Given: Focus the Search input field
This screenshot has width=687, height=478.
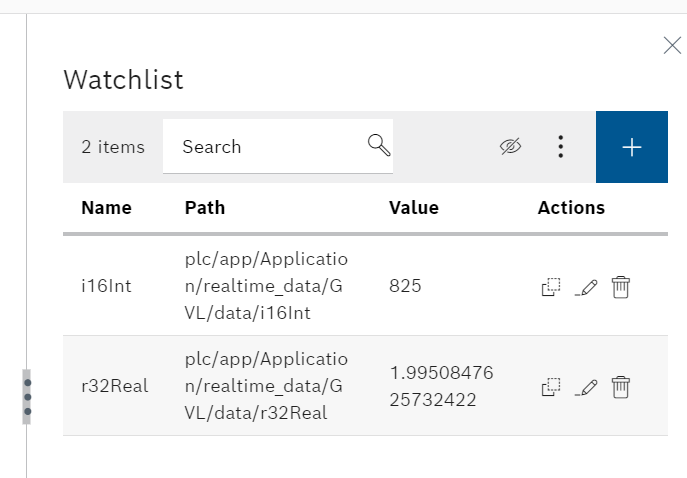Looking at the screenshot, I should tap(278, 146).
